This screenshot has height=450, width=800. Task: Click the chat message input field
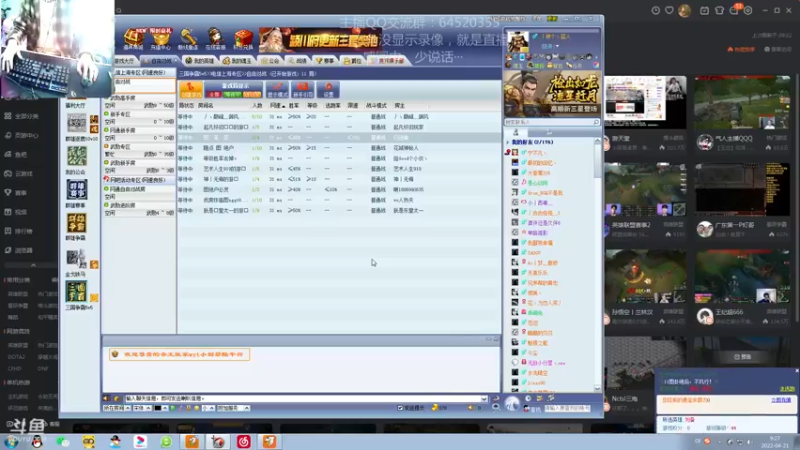[303, 398]
